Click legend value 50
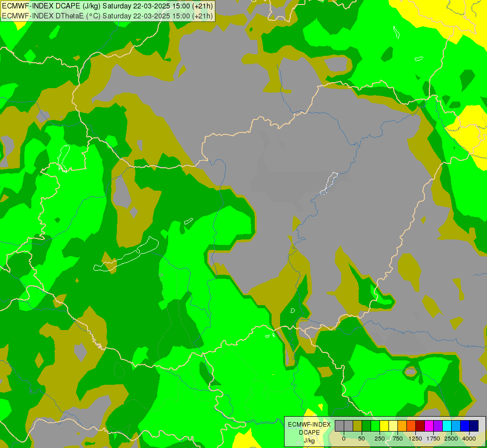The height and width of the screenshot is (448, 487). 362,439
